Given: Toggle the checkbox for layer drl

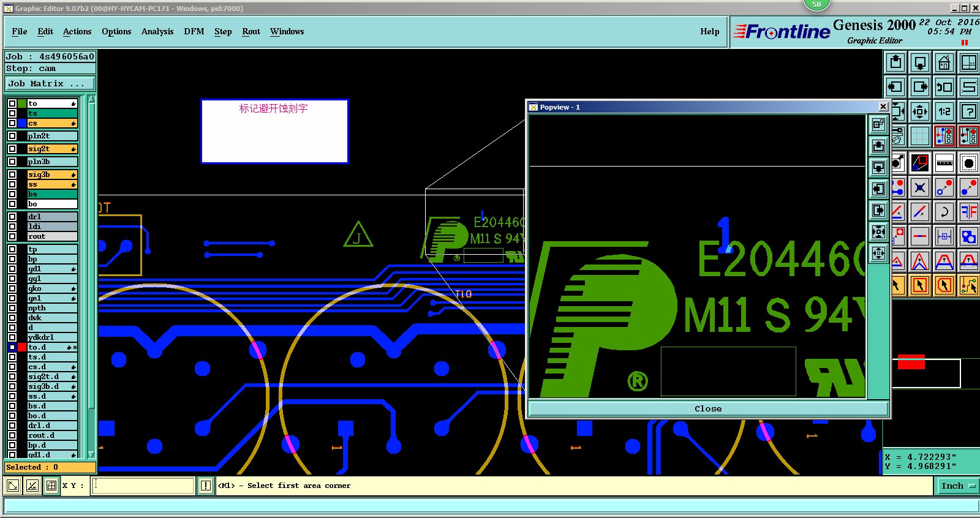Looking at the screenshot, I should coord(12,217).
